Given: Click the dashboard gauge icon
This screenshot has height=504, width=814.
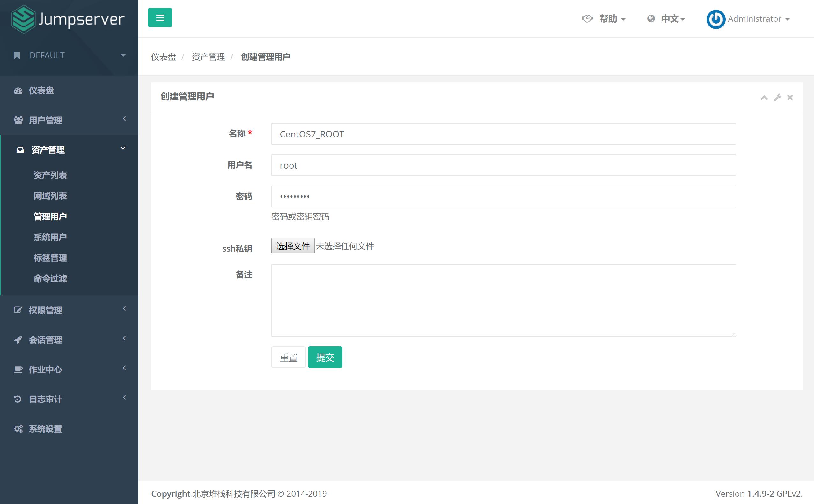Looking at the screenshot, I should (18, 91).
